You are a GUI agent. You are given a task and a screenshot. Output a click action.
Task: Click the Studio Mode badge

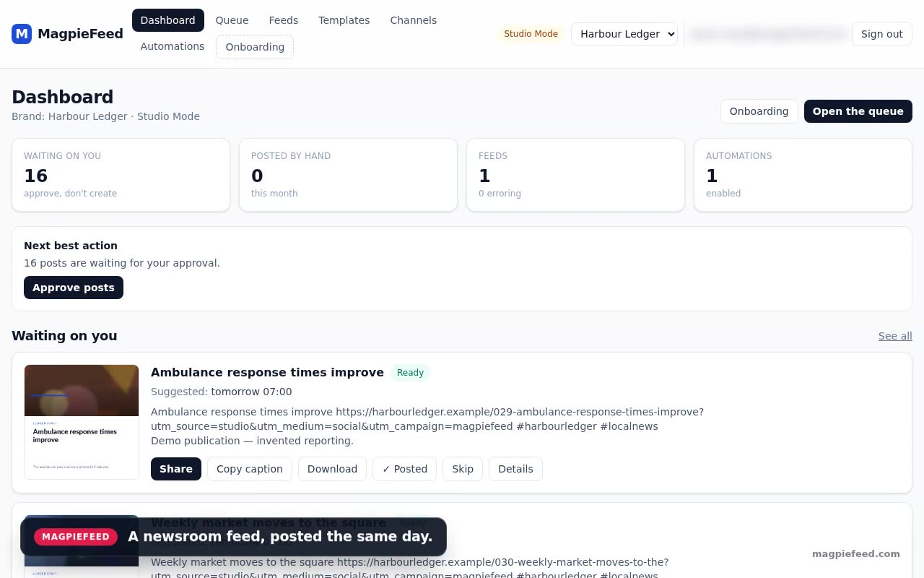(x=531, y=34)
